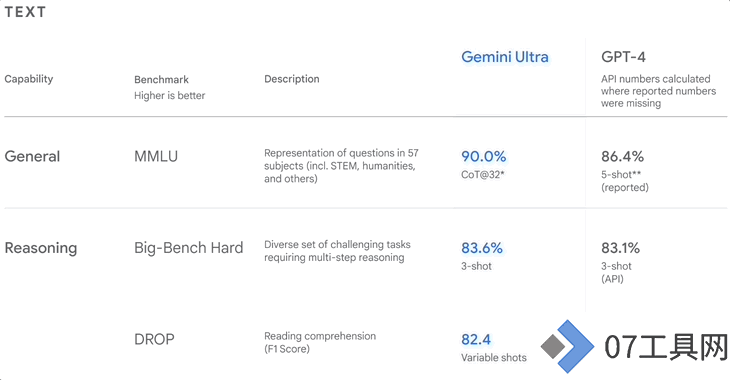The image size is (730, 380).
Task: Select the Big-Bench Hard benchmark name
Action: 189,248
